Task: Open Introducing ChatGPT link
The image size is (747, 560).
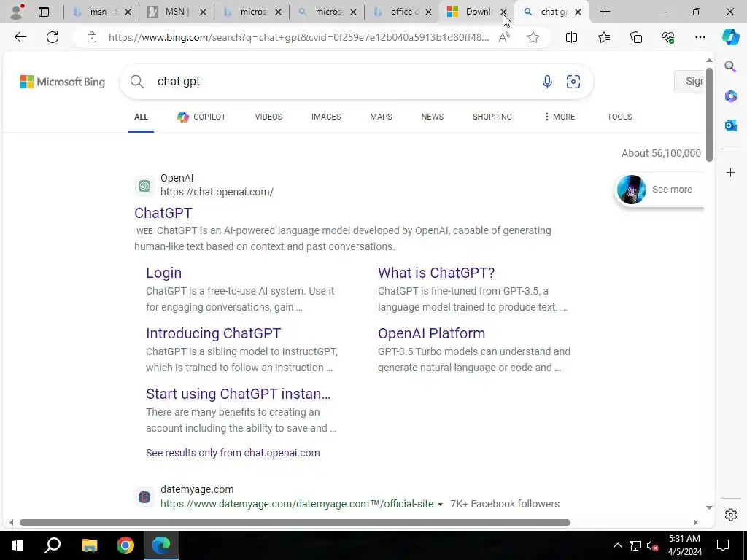Action: click(x=214, y=333)
